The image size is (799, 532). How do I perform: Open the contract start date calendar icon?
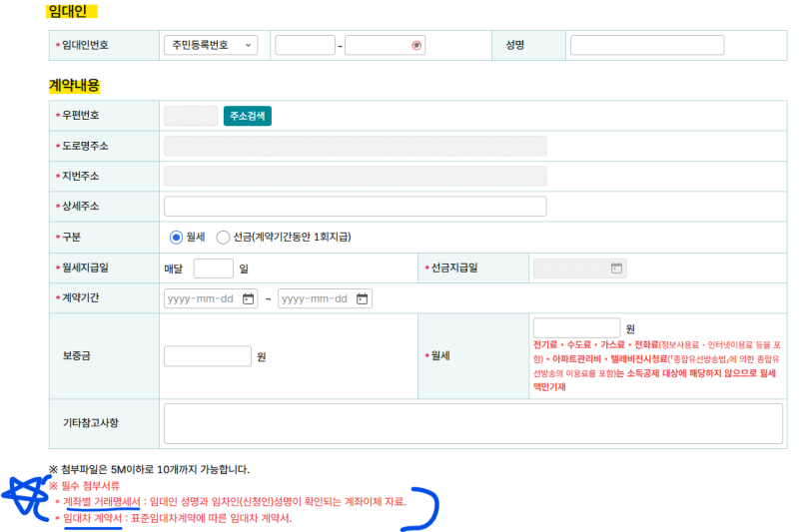coord(248,298)
